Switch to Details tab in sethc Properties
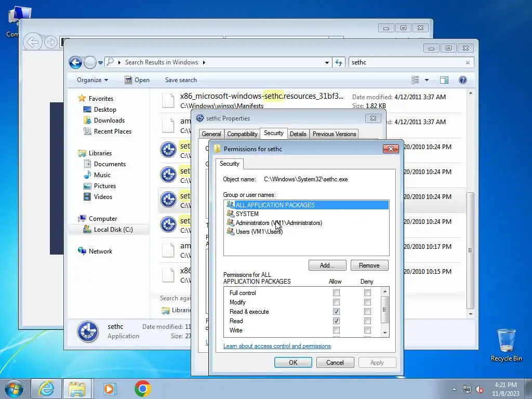Viewport: 532px width, 399px height. click(x=298, y=134)
